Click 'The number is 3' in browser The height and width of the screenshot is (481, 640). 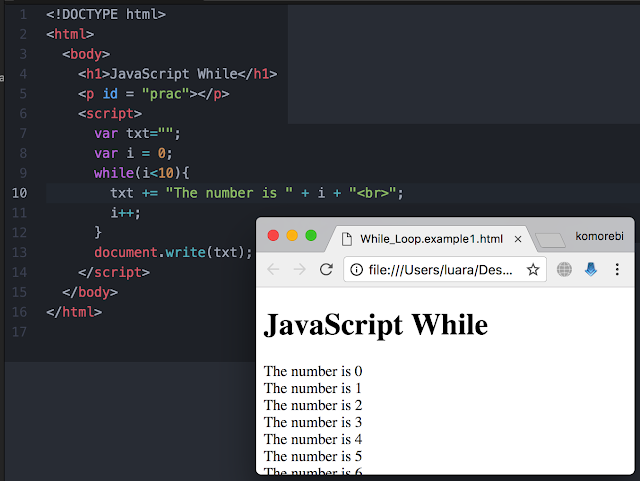click(313, 422)
